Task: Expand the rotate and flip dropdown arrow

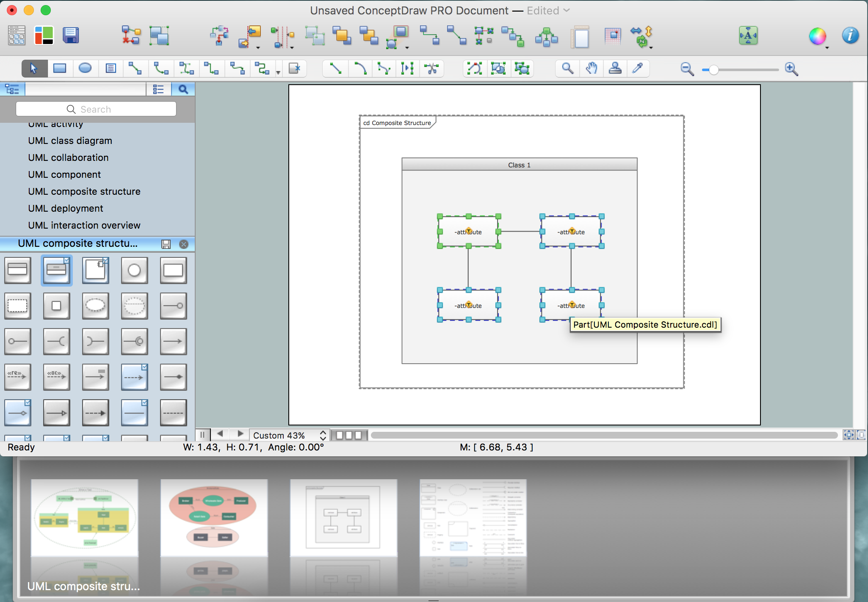Action: point(651,48)
